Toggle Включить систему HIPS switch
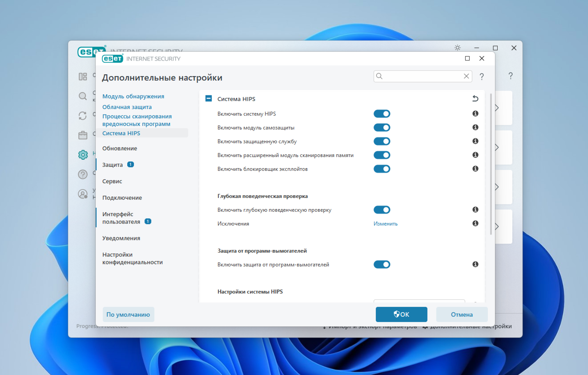The height and width of the screenshot is (375, 588). coord(382,114)
